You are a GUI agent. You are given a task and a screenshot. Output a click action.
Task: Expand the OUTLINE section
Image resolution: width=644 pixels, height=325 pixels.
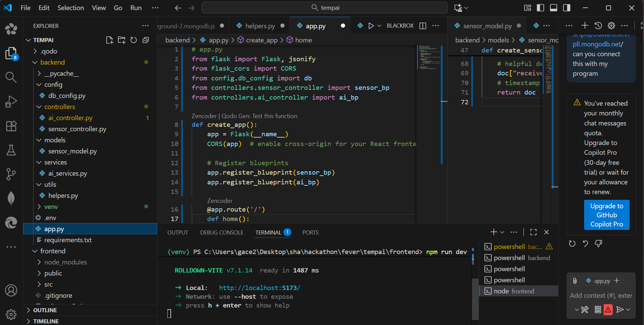click(x=45, y=310)
